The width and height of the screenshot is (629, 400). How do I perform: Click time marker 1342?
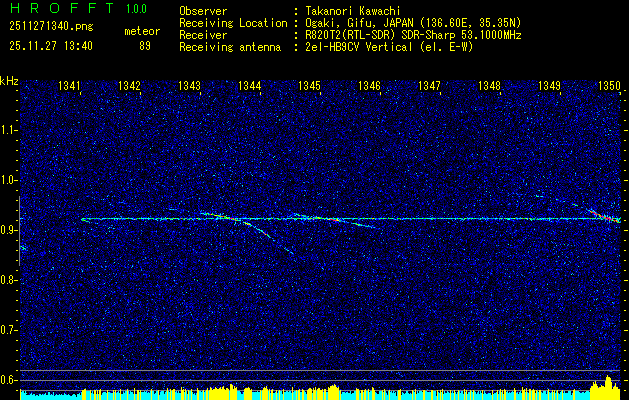tap(130, 86)
